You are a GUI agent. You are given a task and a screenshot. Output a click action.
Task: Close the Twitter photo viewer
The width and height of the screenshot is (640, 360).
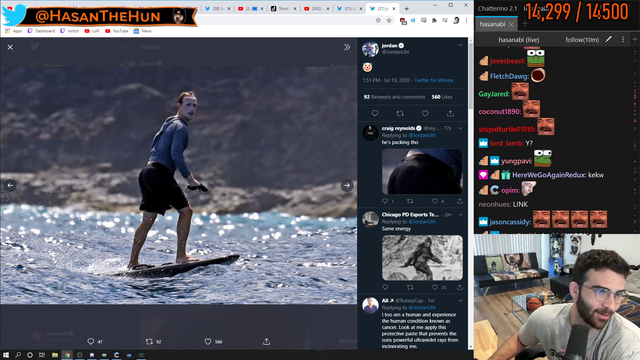click(10, 47)
